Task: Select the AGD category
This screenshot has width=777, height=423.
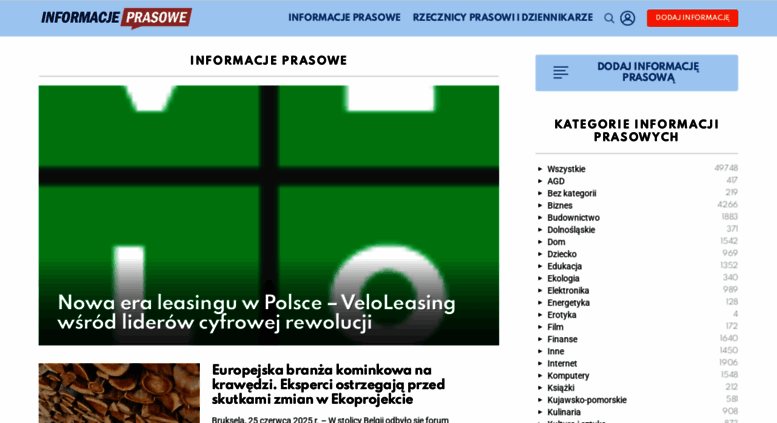Action: point(555,181)
